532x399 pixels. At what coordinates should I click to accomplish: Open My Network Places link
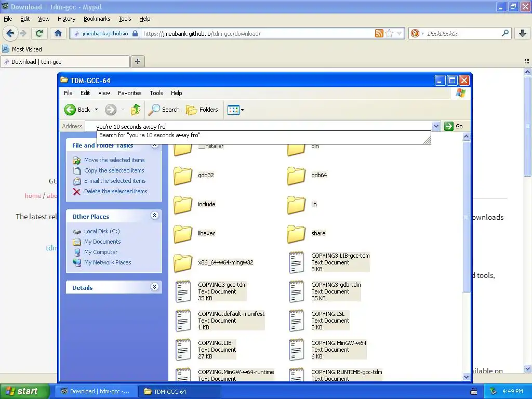[x=108, y=262]
